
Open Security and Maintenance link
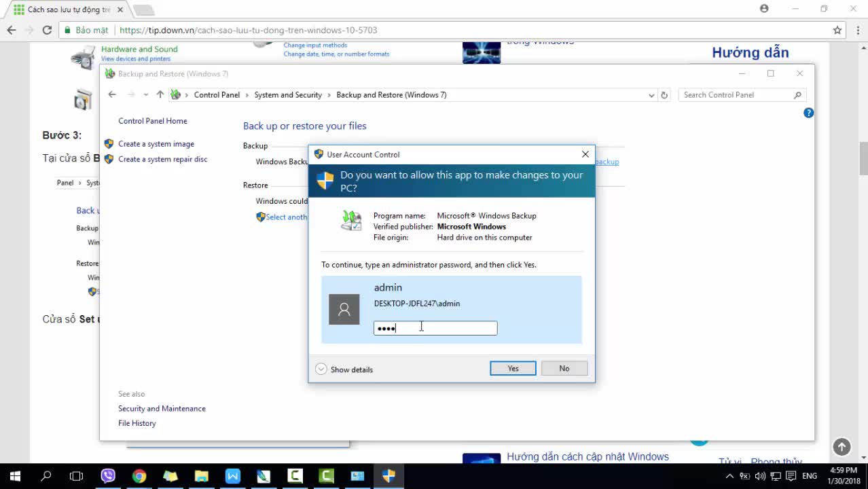(x=162, y=409)
